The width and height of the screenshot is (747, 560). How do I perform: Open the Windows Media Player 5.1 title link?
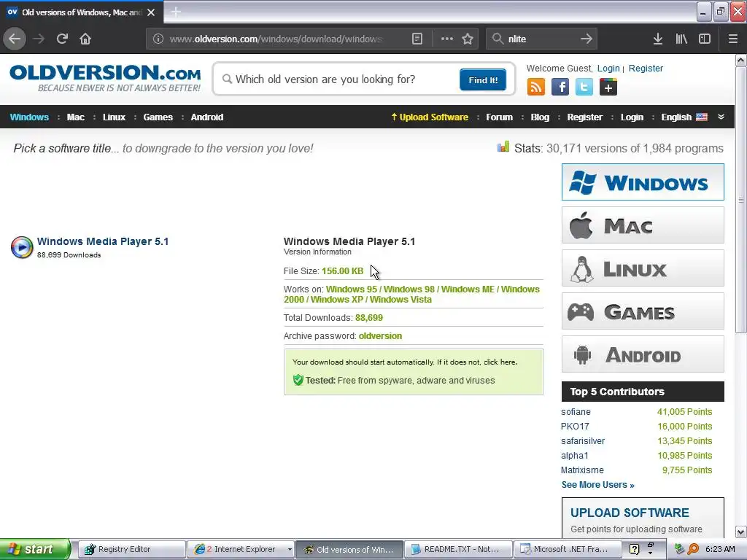click(x=103, y=241)
